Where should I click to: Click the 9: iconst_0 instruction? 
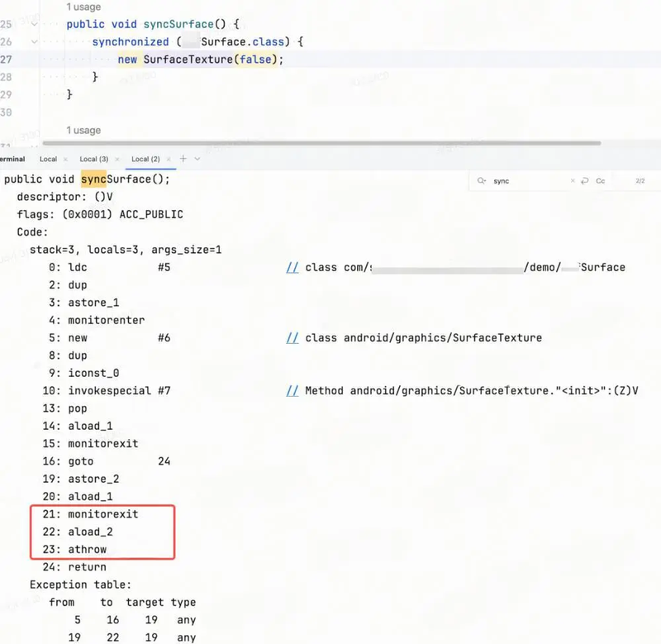pyautogui.click(x=84, y=373)
